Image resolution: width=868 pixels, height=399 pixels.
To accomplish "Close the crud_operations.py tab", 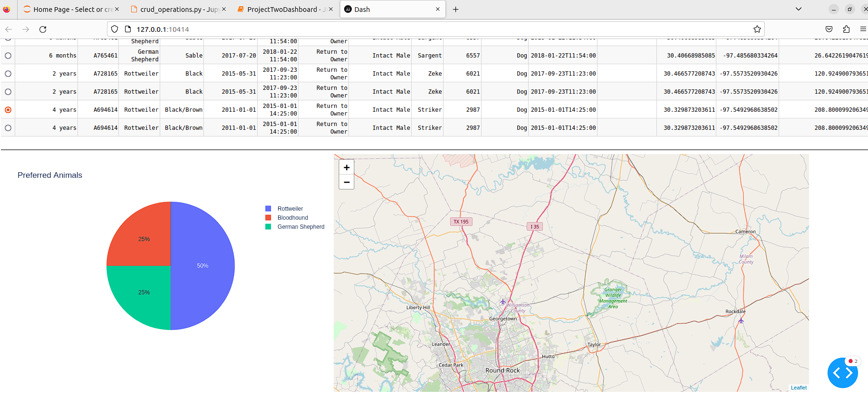I will 224,9.
